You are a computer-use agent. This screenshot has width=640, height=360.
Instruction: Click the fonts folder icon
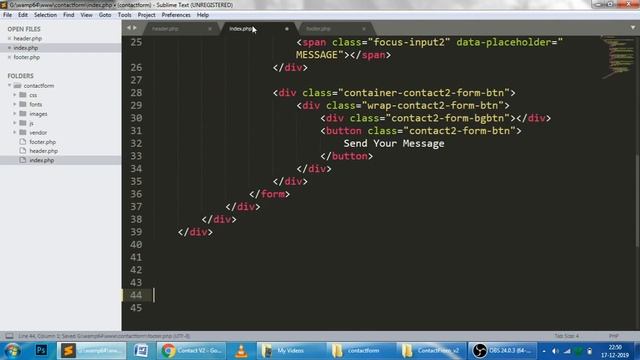[23, 104]
